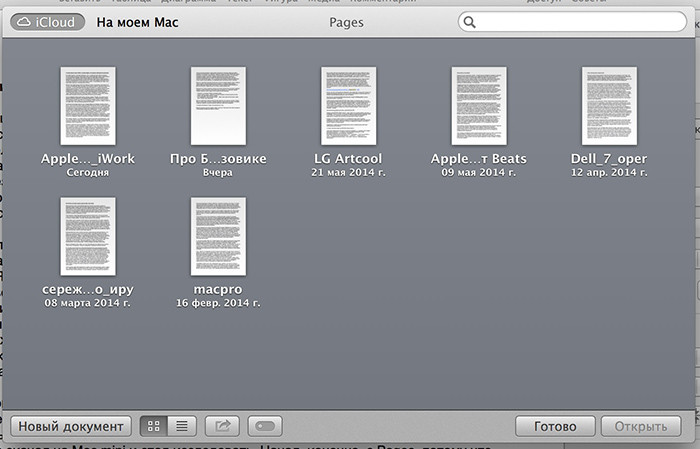Click the 'Готово' button
This screenshot has height=449, width=700.
click(x=555, y=426)
